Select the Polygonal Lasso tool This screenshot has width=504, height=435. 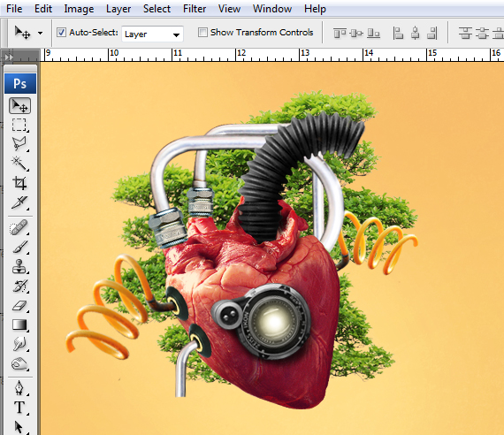[x=19, y=144]
